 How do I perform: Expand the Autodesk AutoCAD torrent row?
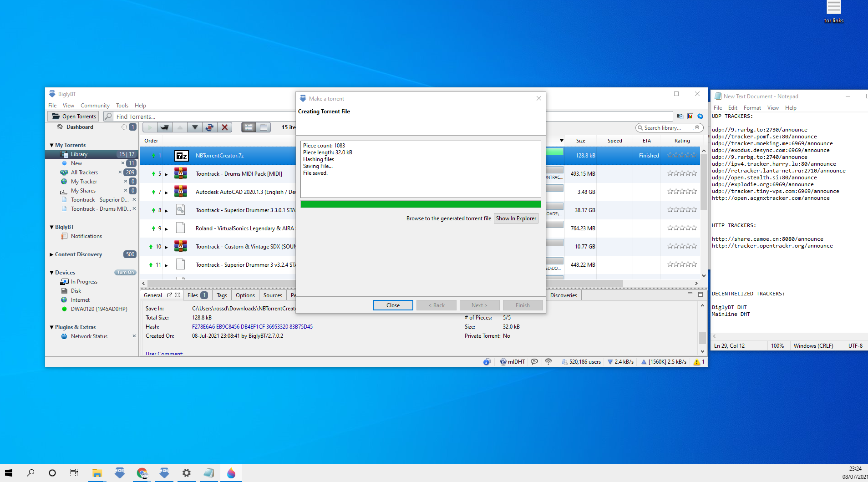[166, 193]
